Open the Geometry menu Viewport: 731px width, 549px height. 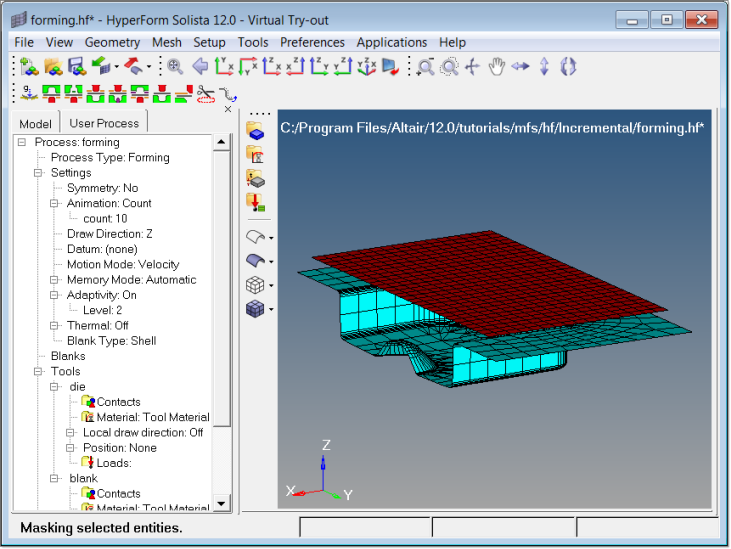click(112, 42)
